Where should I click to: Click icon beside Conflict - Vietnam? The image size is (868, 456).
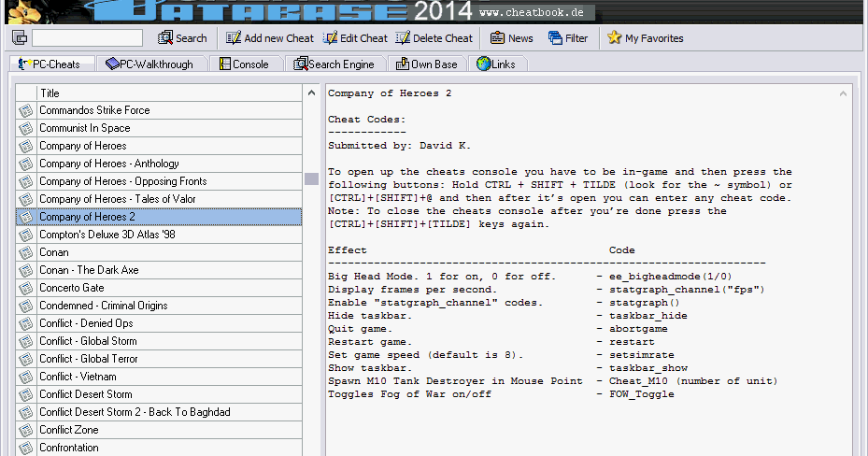pos(26,377)
